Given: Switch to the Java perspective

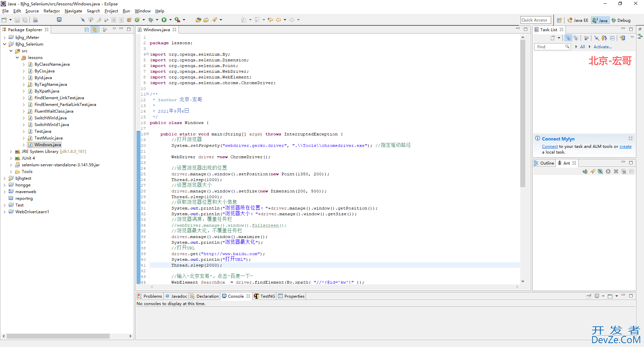Looking at the screenshot, I should 600,20.
